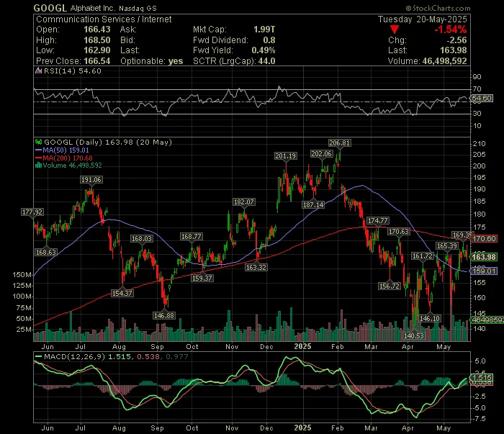Click the 154.37 August low label
The width and height of the screenshot is (504, 434).
122,293
